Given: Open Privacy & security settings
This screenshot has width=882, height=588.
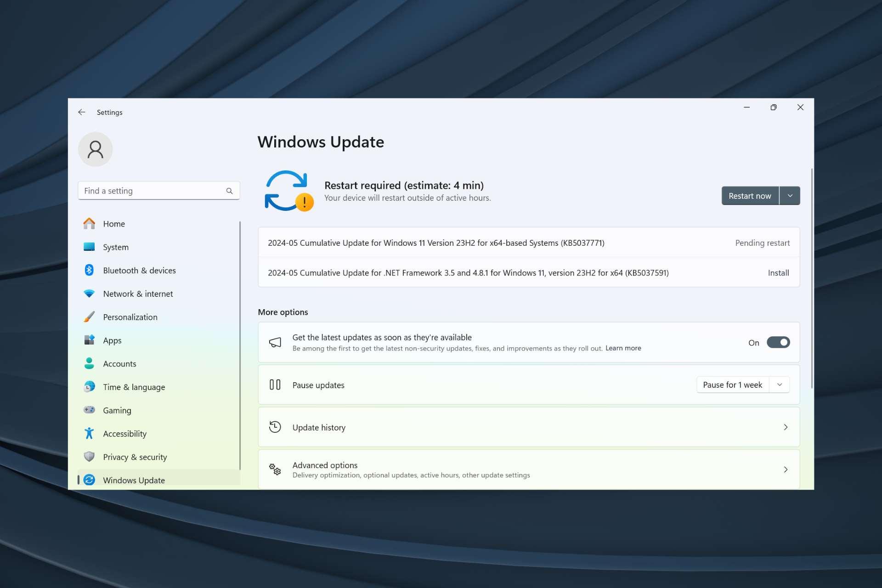Looking at the screenshot, I should tap(159, 457).
